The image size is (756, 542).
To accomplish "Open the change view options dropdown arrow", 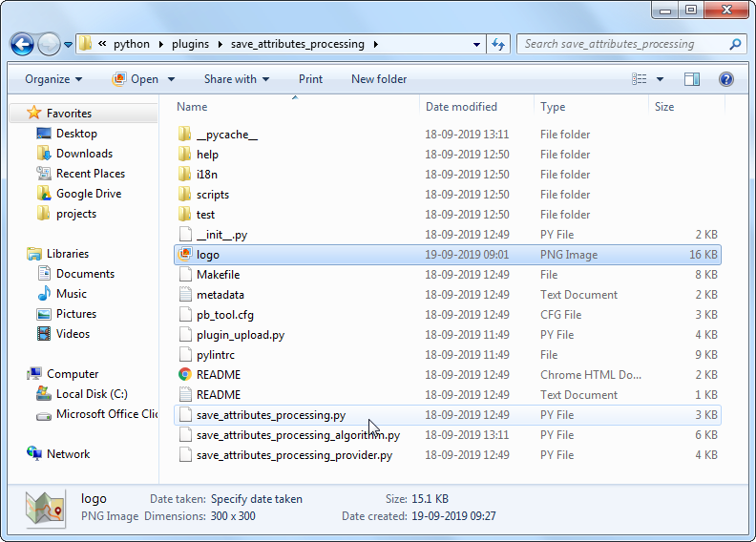I will (x=661, y=79).
